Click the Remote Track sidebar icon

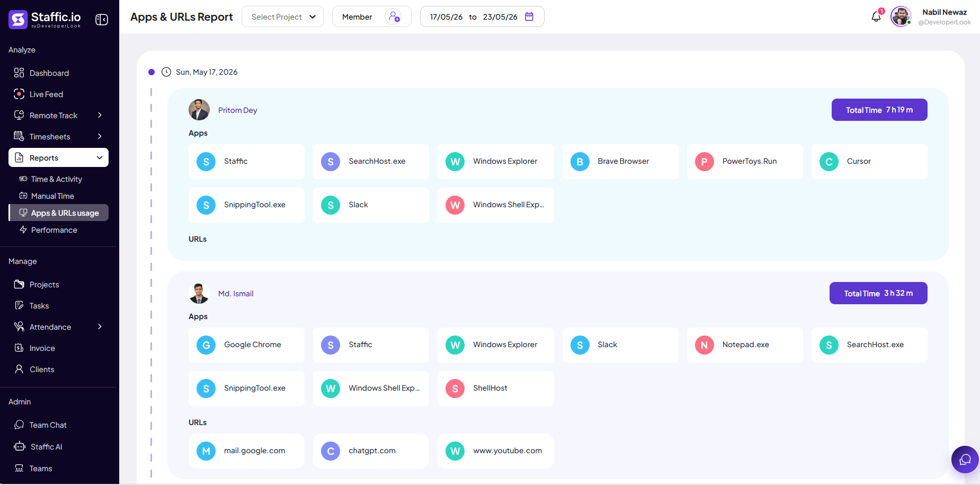click(19, 115)
